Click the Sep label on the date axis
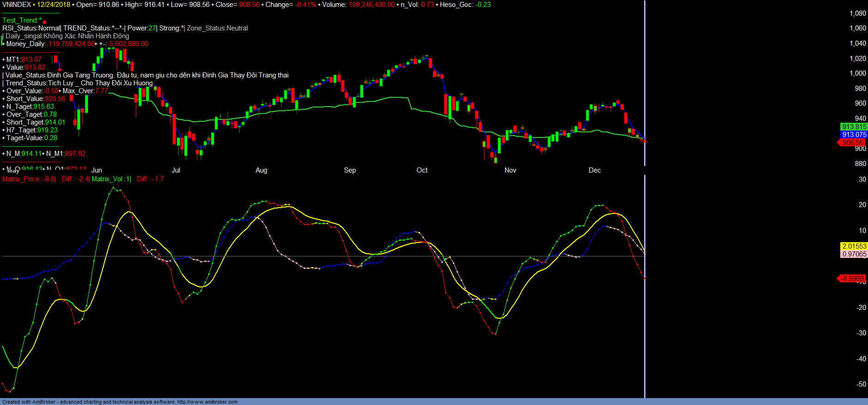This screenshot has width=868, height=405. tap(350, 170)
